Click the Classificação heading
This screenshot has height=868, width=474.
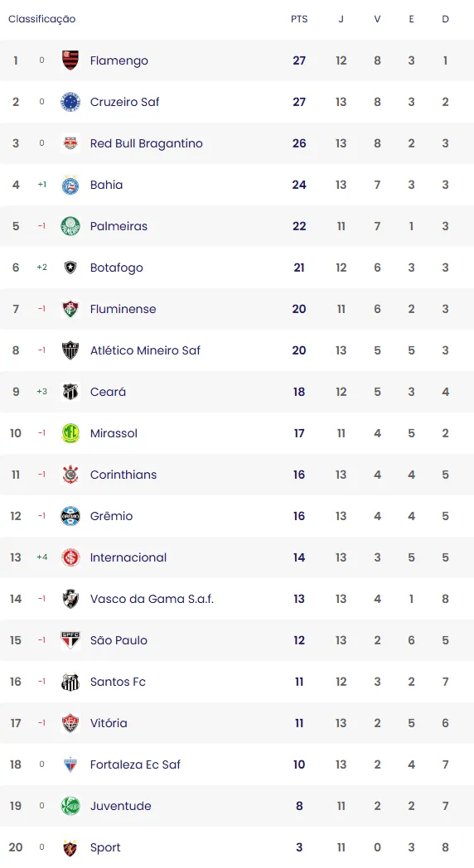(x=42, y=19)
